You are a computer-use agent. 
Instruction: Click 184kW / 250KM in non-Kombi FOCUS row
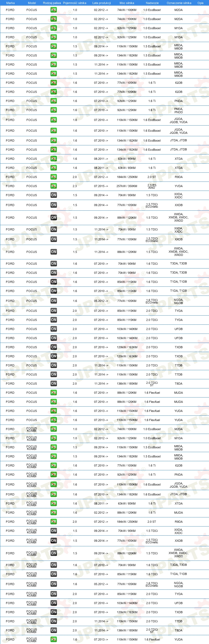pyautogui.click(x=127, y=177)
